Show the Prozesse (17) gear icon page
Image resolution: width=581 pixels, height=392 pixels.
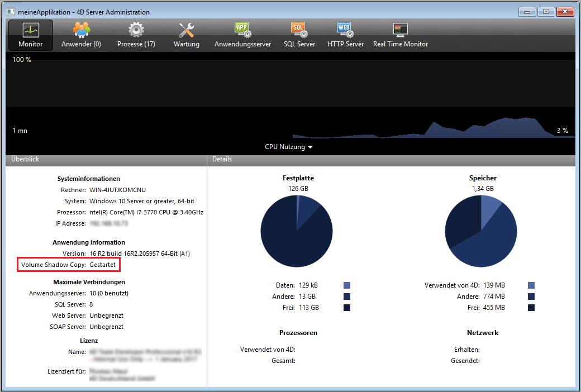click(x=136, y=35)
